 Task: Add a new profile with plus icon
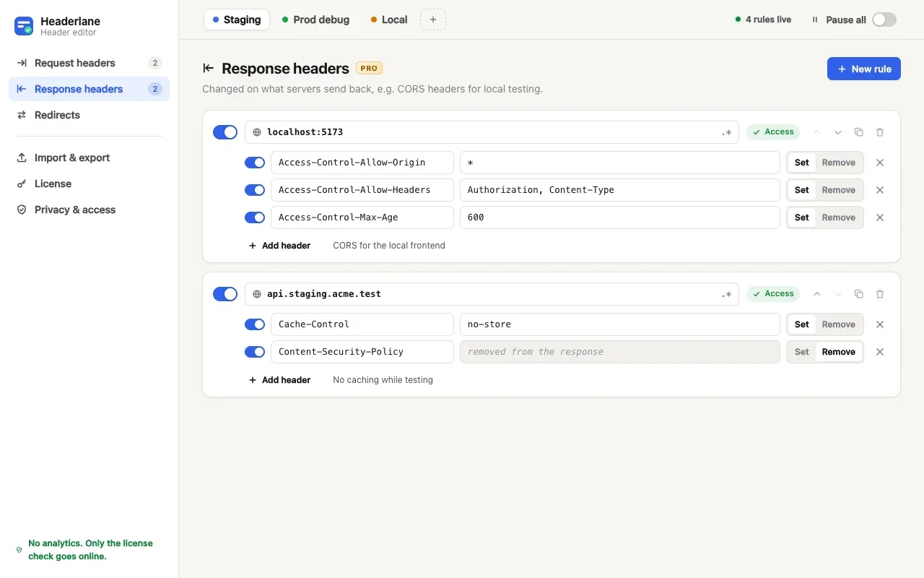click(x=433, y=20)
